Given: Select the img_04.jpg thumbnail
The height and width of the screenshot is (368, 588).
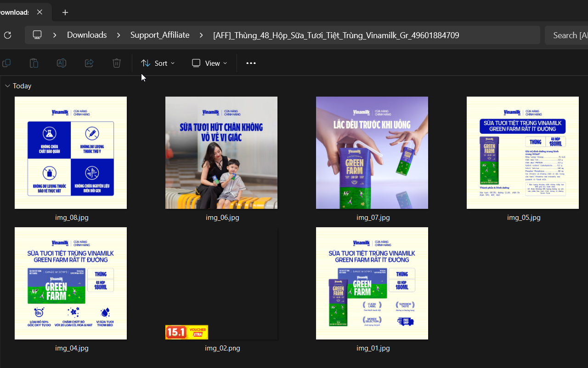Looking at the screenshot, I should pos(71,283).
